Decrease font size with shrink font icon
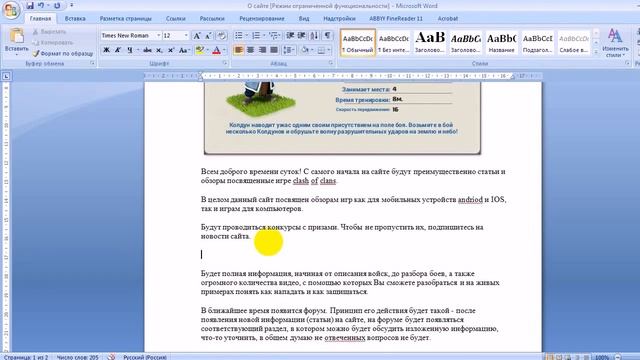Viewport: 640px width, 360px height. [x=208, y=36]
